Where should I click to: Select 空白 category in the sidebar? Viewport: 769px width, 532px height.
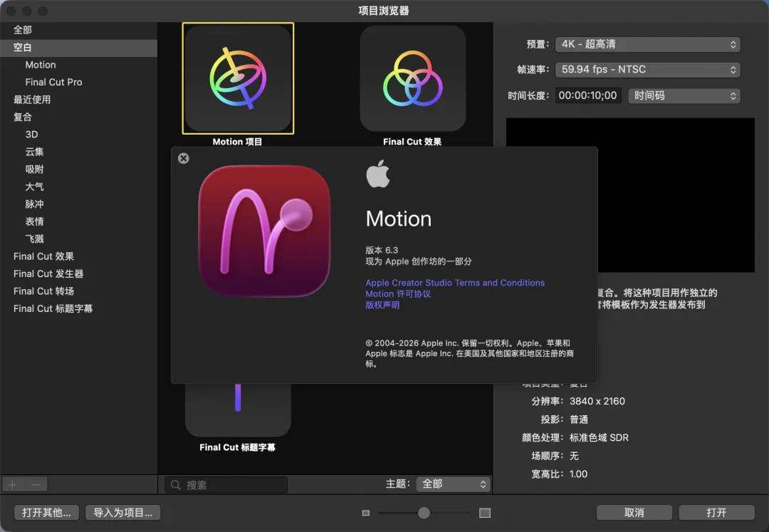coord(78,48)
